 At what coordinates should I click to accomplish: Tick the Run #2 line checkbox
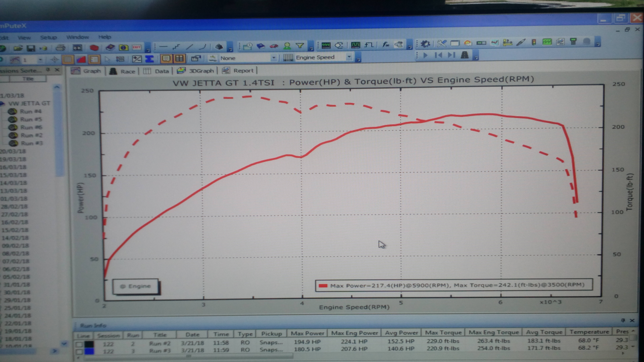click(x=79, y=345)
